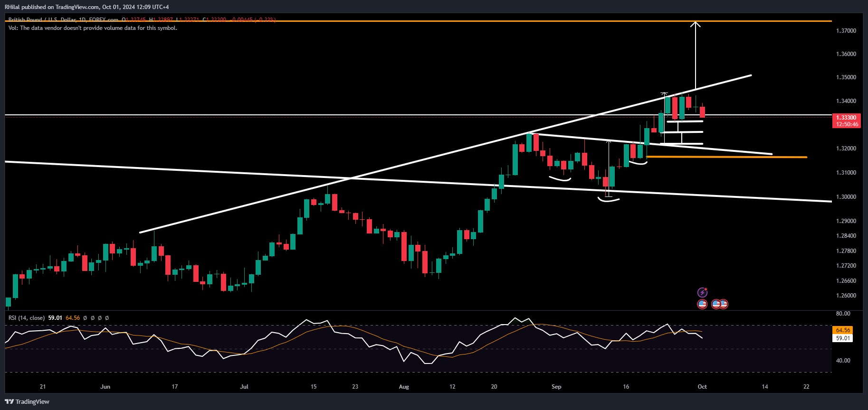This screenshot has width=868, height=410.
Task: Click the 1.28400 price axis label
Action: point(846,236)
